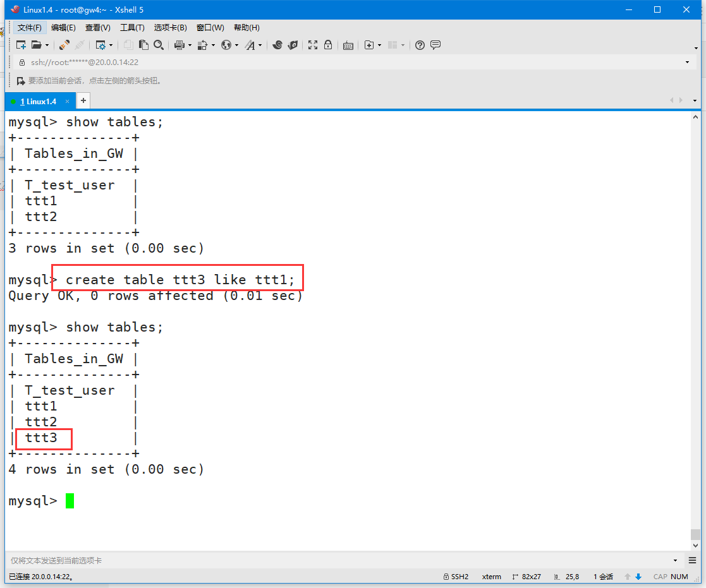Viewport: 706px width, 588px height.
Task: Click the blue download arrow in status bar
Action: (x=638, y=577)
